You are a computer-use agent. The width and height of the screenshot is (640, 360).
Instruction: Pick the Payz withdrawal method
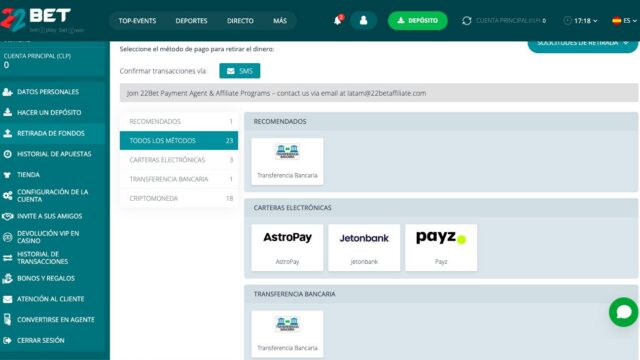pos(441,247)
